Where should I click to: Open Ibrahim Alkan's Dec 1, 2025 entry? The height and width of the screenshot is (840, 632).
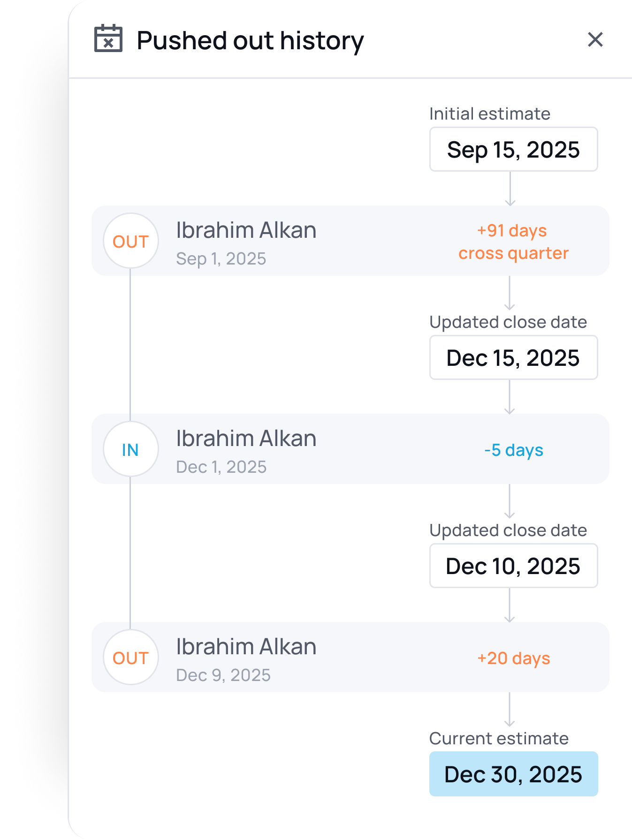(x=246, y=450)
